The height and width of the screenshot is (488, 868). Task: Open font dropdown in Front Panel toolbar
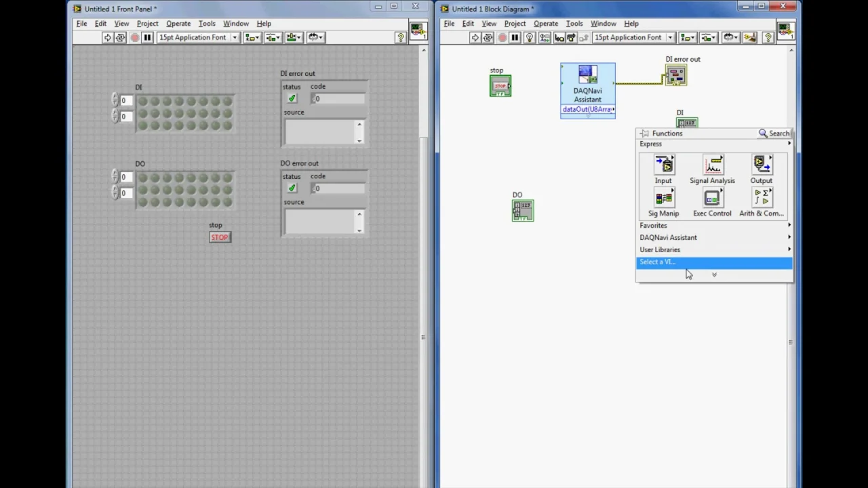click(197, 38)
